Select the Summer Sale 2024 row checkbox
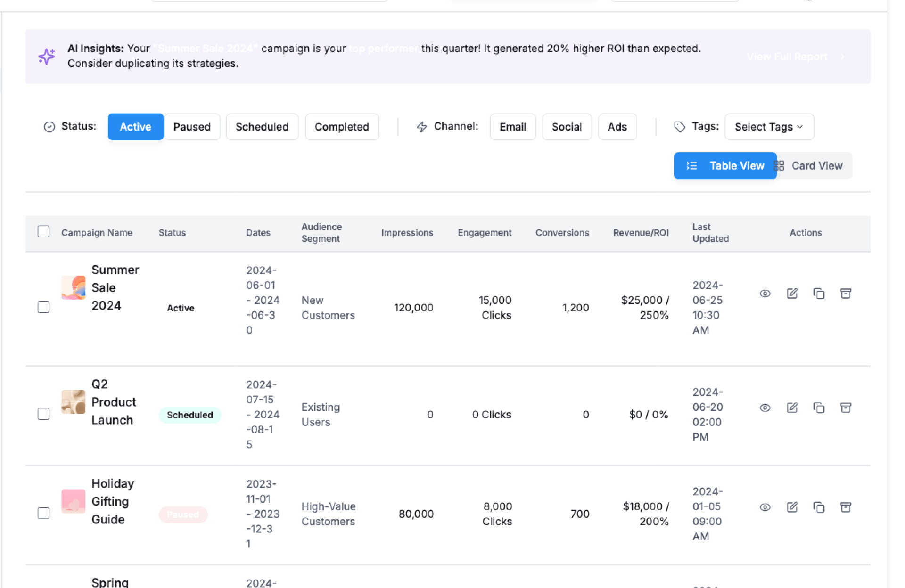 click(43, 307)
